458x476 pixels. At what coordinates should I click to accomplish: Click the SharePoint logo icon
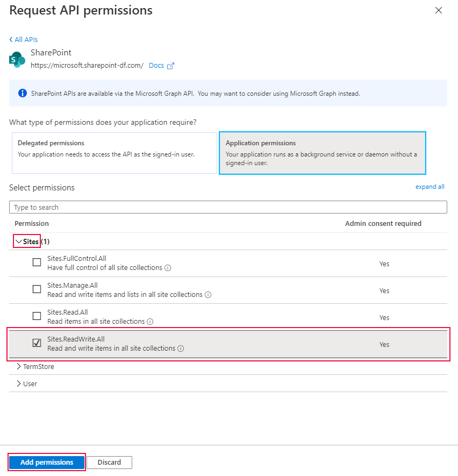[17, 60]
